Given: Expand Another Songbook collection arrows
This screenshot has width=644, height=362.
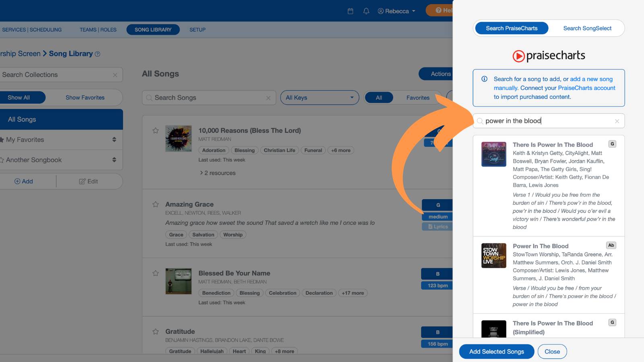Looking at the screenshot, I should tap(114, 160).
